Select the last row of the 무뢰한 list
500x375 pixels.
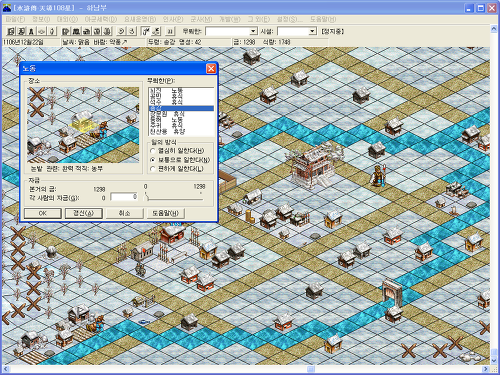[181, 131]
